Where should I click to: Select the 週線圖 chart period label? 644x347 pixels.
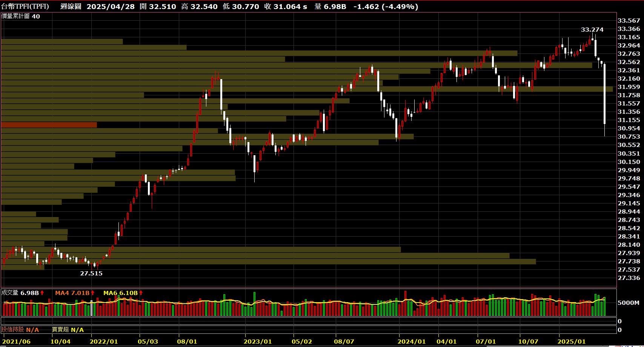click(71, 6)
